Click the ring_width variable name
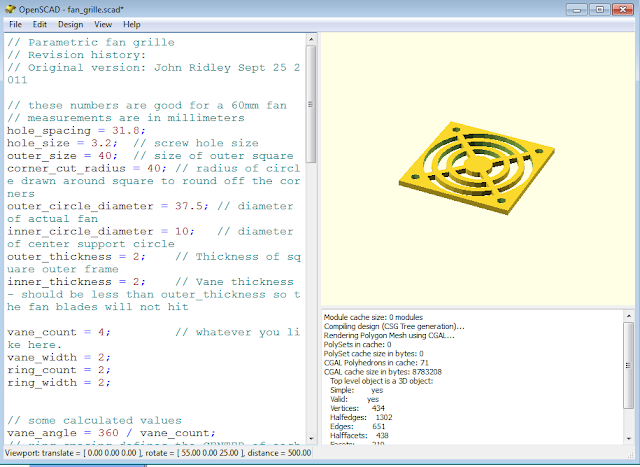 (x=42, y=383)
